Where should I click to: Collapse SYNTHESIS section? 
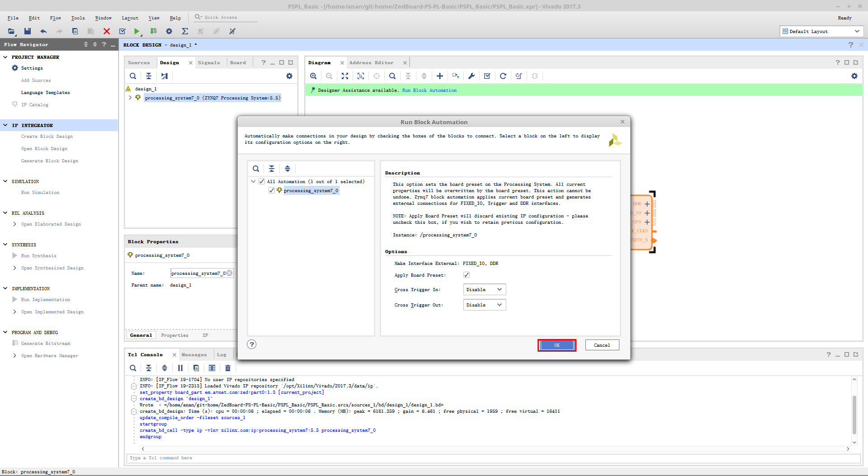[x=5, y=245]
